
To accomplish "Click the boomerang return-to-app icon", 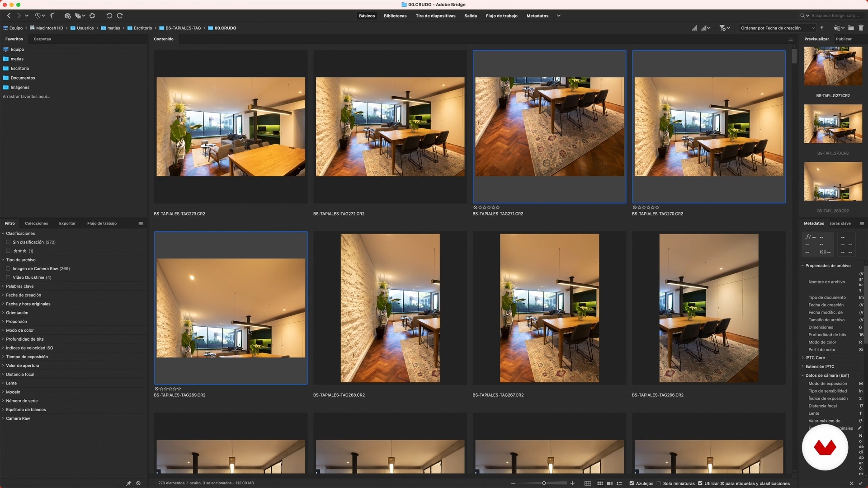I will 52,16.
